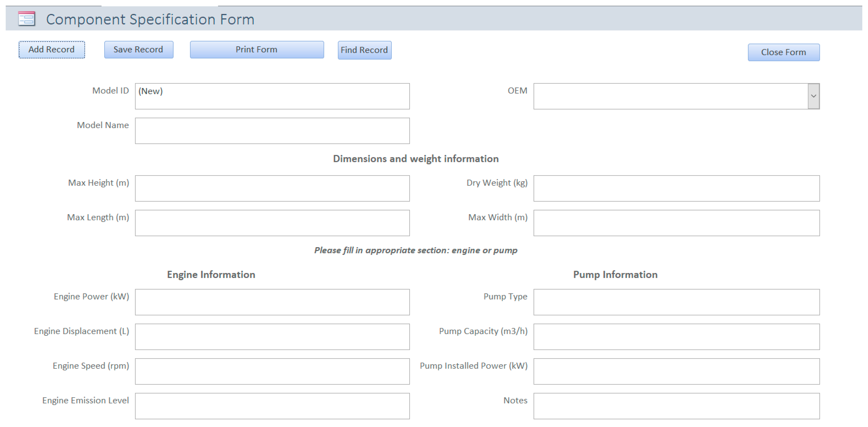The width and height of the screenshot is (868, 427).
Task: Click the form icon beside the title
Action: pyautogui.click(x=27, y=19)
